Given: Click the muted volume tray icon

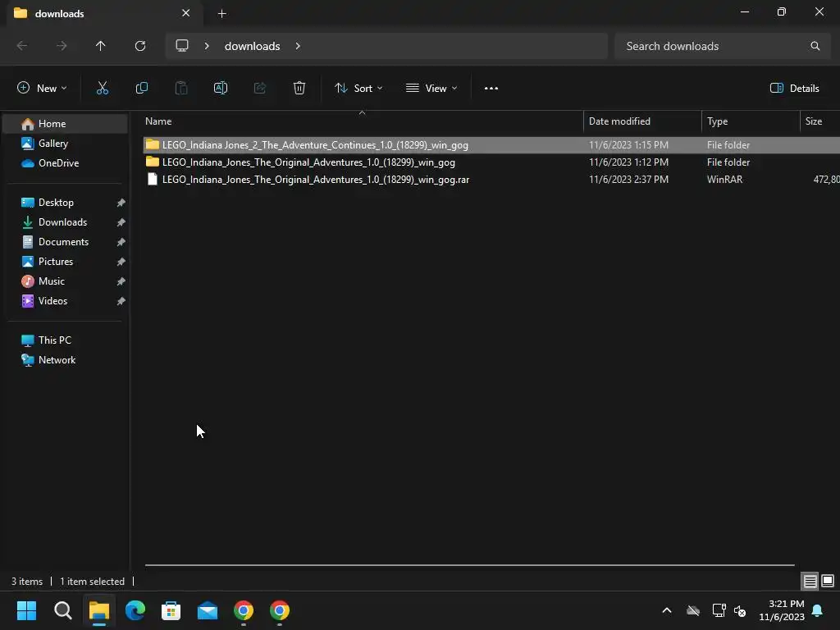Looking at the screenshot, I should tap(740, 610).
